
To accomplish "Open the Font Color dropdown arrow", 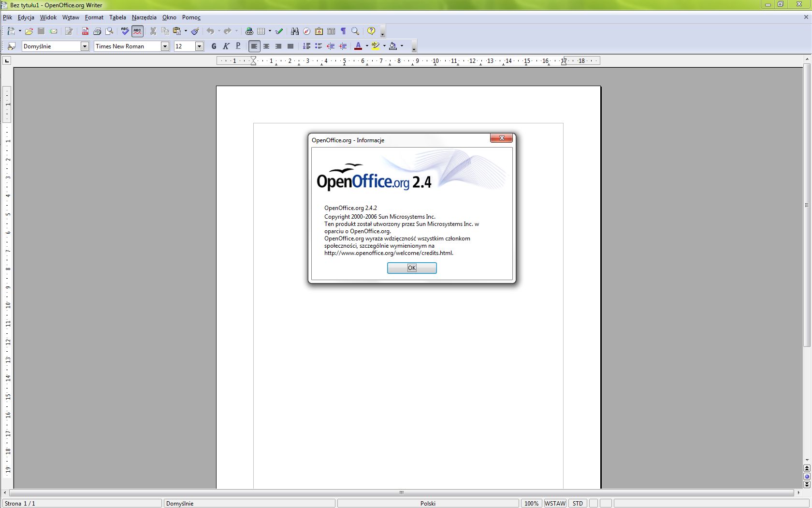I will point(367,46).
